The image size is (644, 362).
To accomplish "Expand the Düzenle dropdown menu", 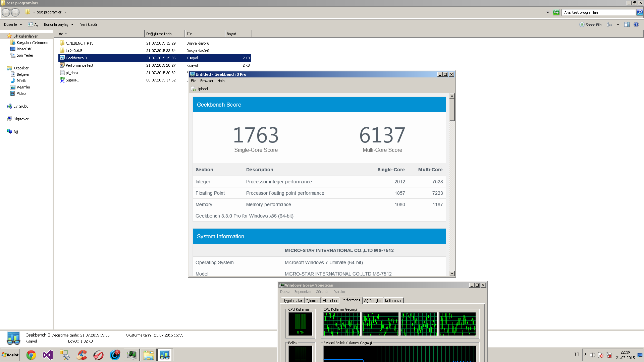I will pyautogui.click(x=13, y=24).
